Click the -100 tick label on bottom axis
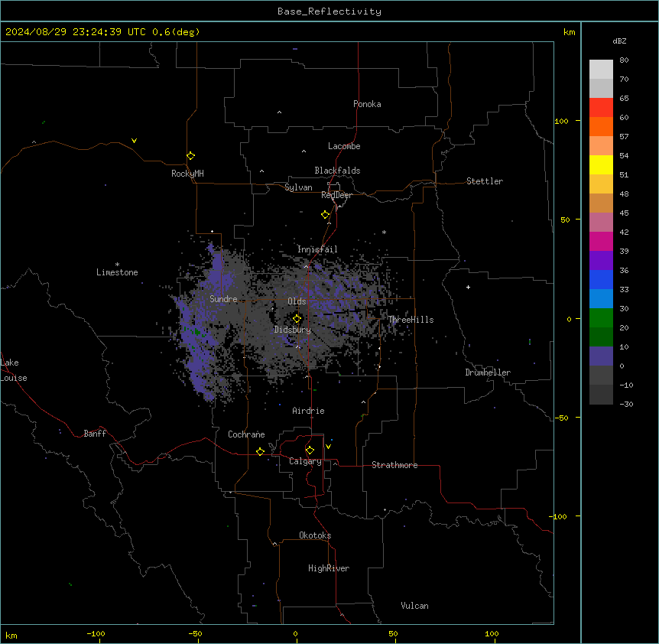This screenshot has height=644, width=659. 96,633
